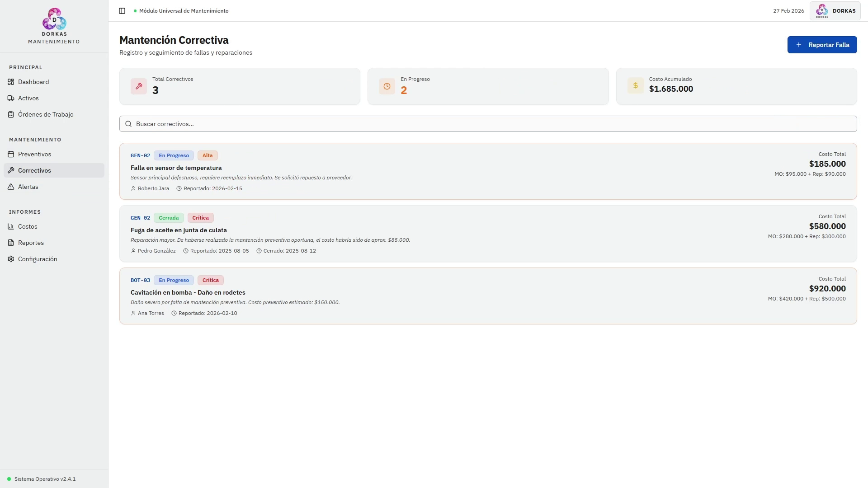This screenshot has height=488, width=868.
Task: Open the Fuga de aceite en junta card
Action: tap(488, 234)
